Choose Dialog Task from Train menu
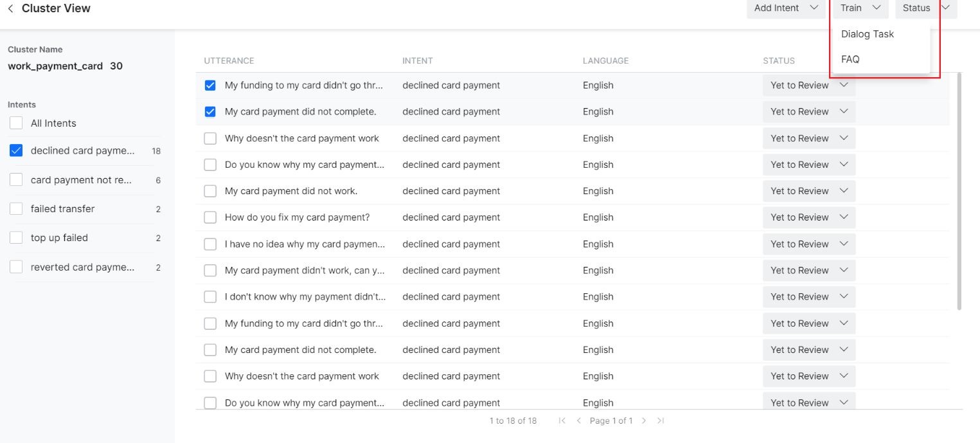The image size is (980, 443). pos(867,34)
